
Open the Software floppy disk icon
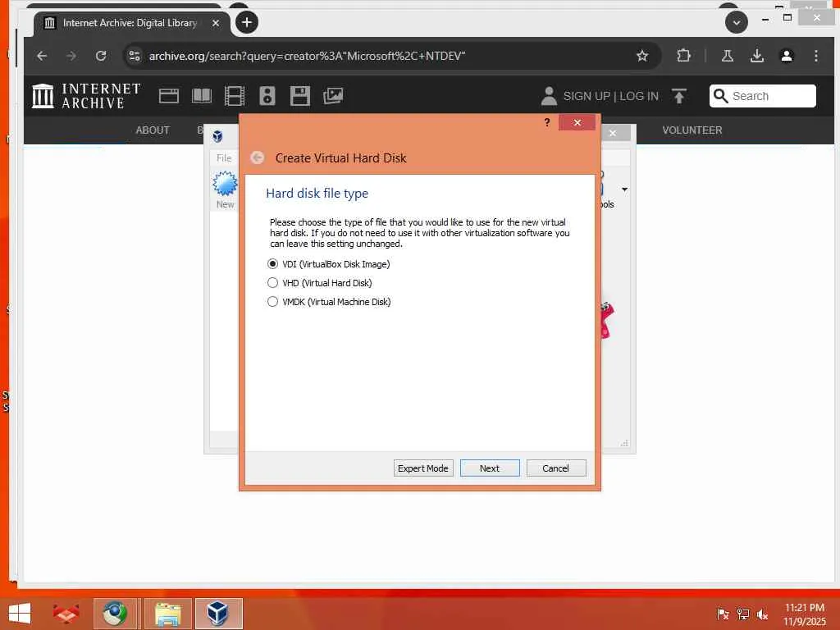[300, 96]
